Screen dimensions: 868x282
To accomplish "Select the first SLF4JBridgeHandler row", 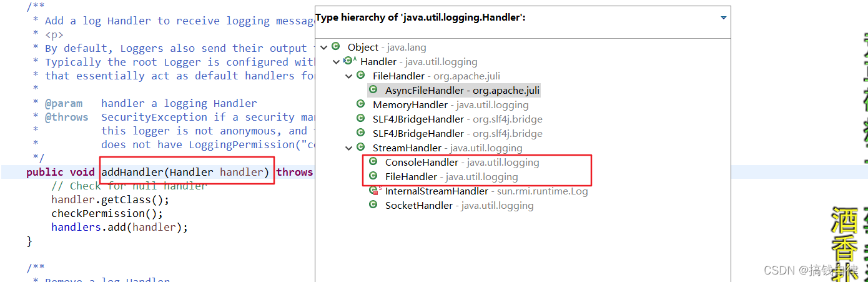I will click(458, 119).
